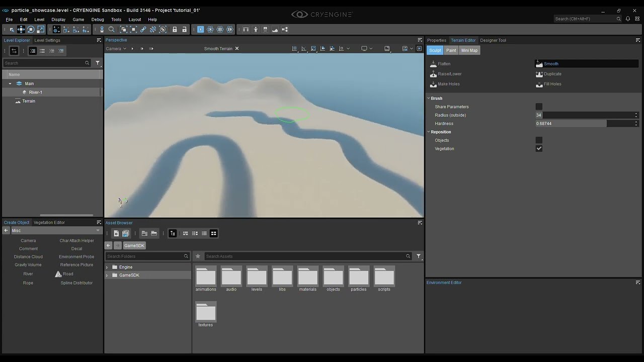The image size is (644, 362).
Task: Switch to the Level Settings tab
Action: pyautogui.click(x=47, y=40)
